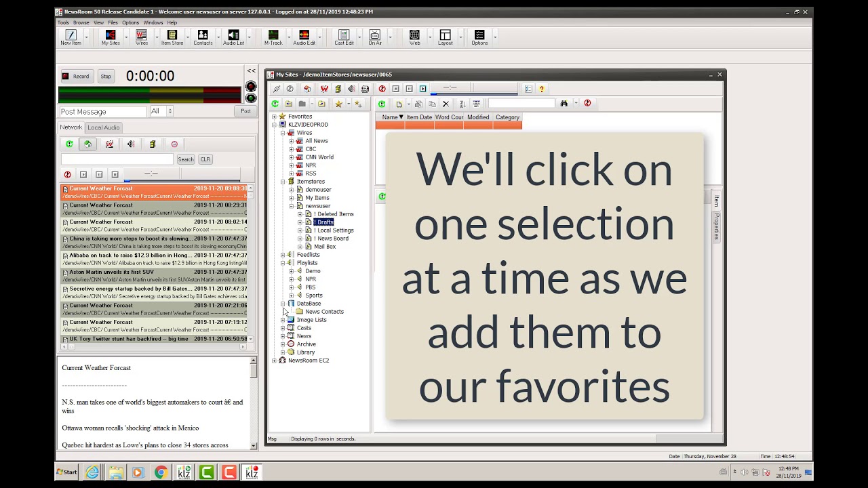Click the audio speaker filter icon in Network panel
Viewport: 868px width, 488px height.
[131, 144]
